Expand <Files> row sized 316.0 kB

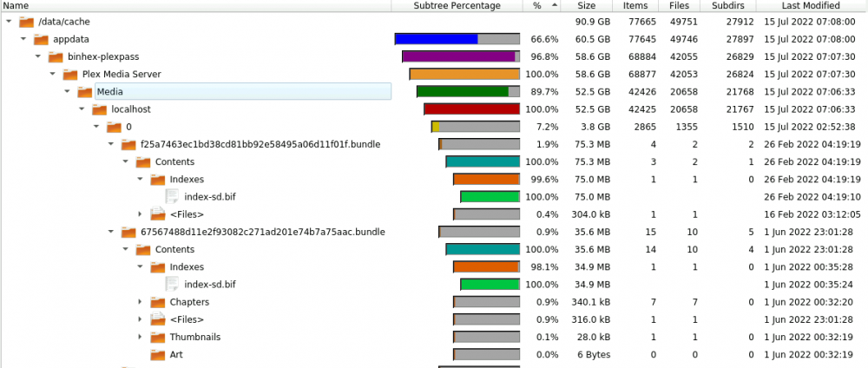click(140, 319)
